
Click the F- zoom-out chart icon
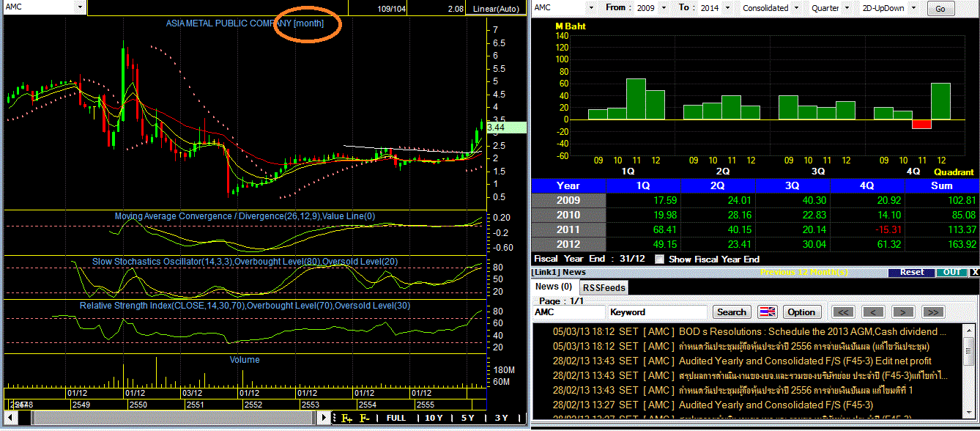point(365,418)
